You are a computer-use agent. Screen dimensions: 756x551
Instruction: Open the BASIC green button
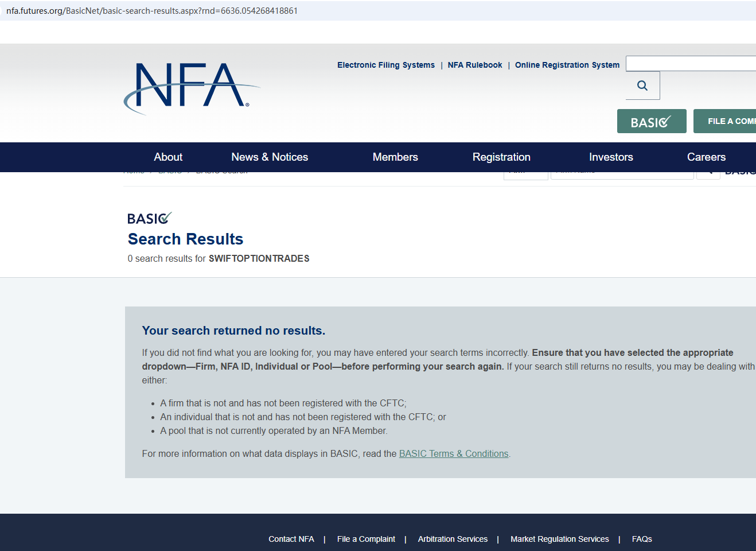pos(652,121)
